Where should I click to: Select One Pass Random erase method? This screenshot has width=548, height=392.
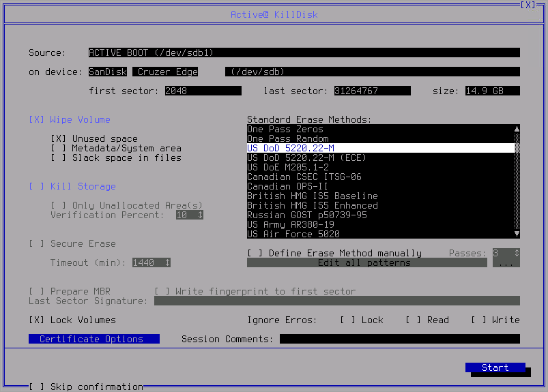click(381, 138)
